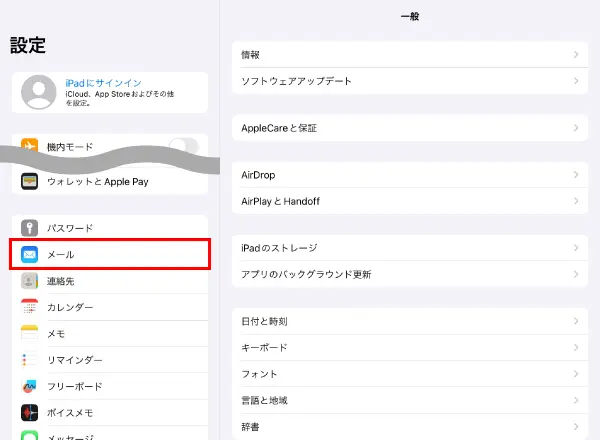This screenshot has height=440, width=600.
Task: Tap the Calendar icon beside カレンダー
Action: (29, 307)
